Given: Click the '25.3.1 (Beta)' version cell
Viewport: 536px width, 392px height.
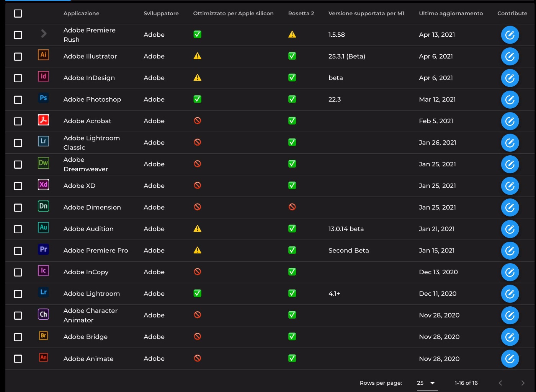Looking at the screenshot, I should click(347, 56).
